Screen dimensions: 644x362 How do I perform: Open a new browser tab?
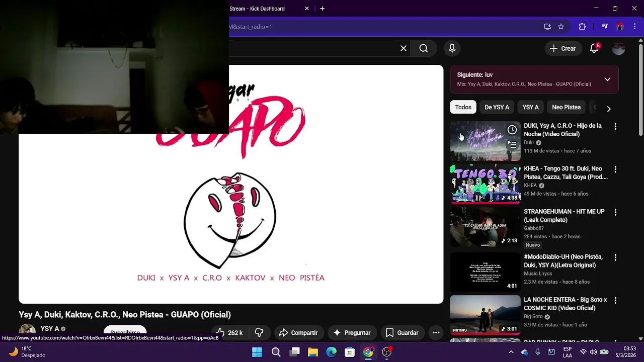click(x=323, y=9)
